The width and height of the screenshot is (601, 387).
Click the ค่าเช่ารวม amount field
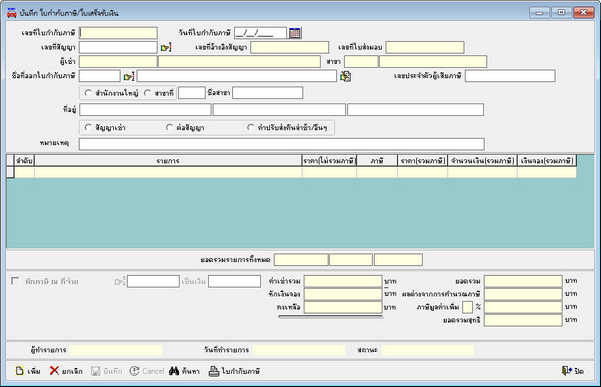[343, 281]
